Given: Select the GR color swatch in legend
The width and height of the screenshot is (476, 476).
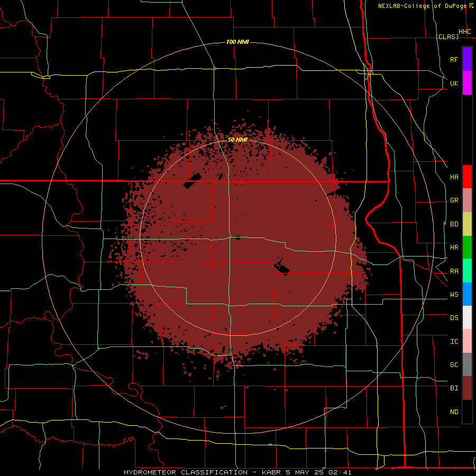Looking at the screenshot, I should point(467,200).
